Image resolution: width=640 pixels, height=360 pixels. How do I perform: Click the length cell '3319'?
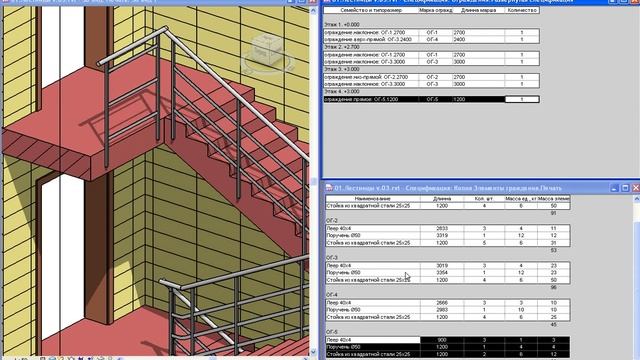point(442,236)
